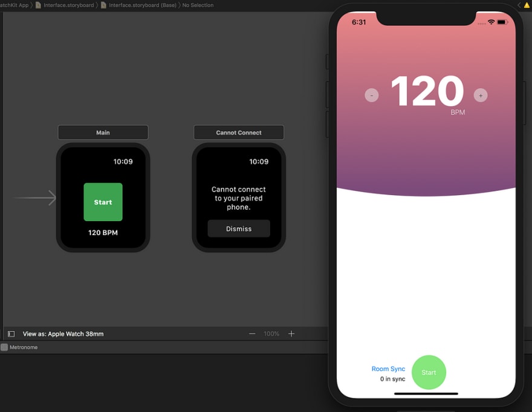This screenshot has height=412, width=532.
Task: Click the BPM label under the tempo number
Action: point(458,112)
